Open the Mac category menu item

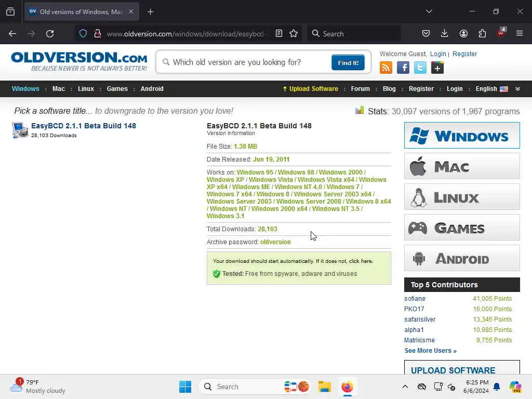coord(59,88)
